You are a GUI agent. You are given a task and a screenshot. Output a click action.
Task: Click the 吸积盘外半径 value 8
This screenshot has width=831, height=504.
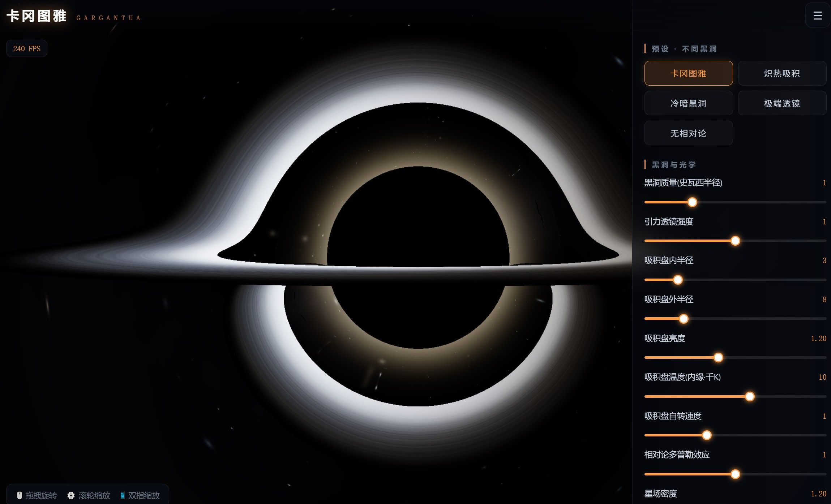824,300
